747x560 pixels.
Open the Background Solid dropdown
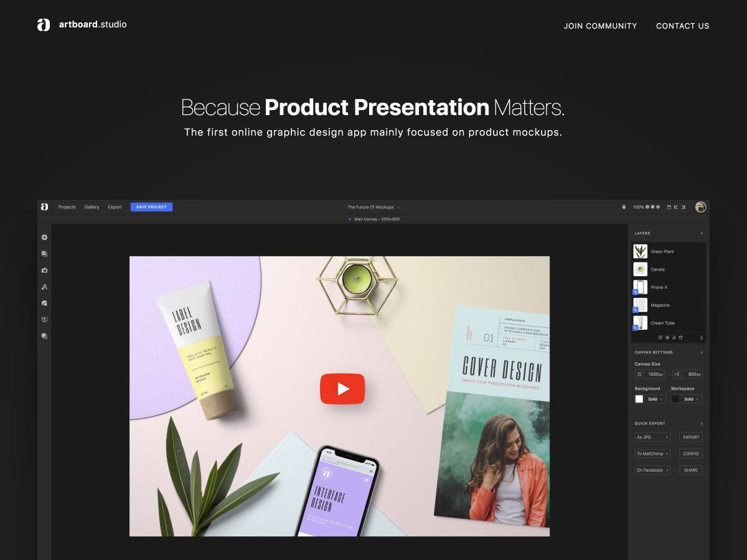(x=656, y=399)
